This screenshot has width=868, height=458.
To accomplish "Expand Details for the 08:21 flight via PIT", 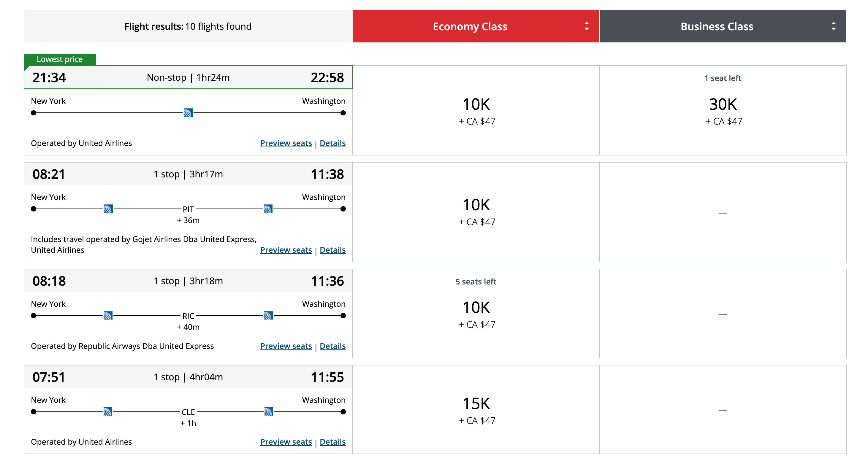I will [332, 250].
